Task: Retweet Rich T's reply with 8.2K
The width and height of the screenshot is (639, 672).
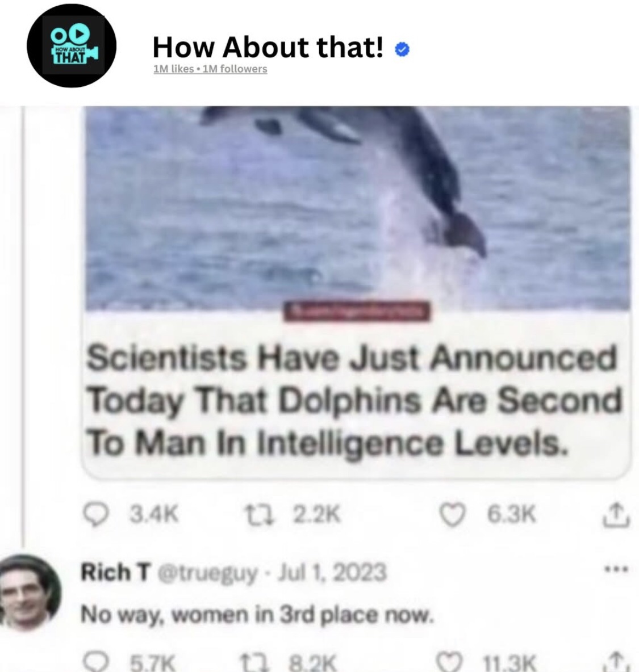Action: point(254,662)
